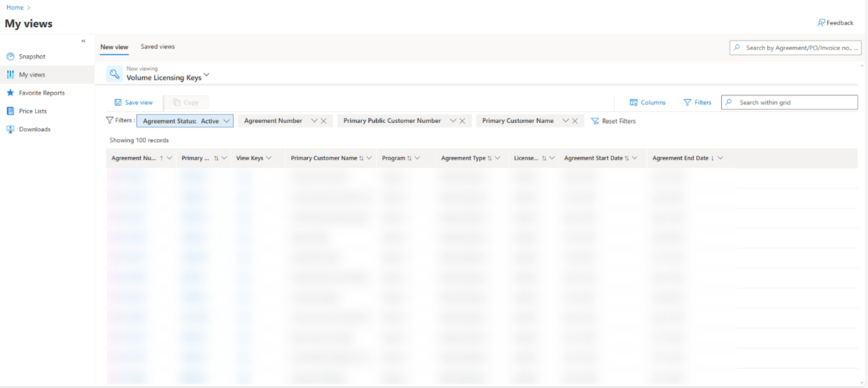Viewport: 868px width, 388px height.
Task: Click the Search within grid field
Action: [789, 103]
